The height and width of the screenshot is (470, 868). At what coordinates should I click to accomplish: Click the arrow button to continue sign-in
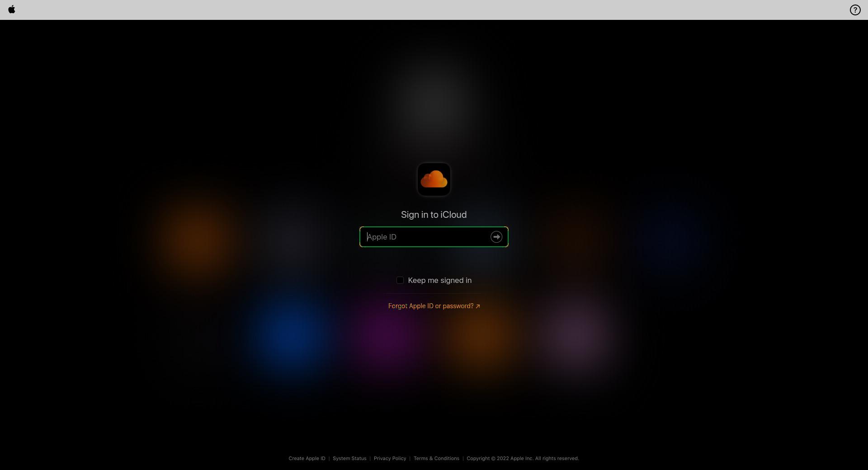pos(496,237)
